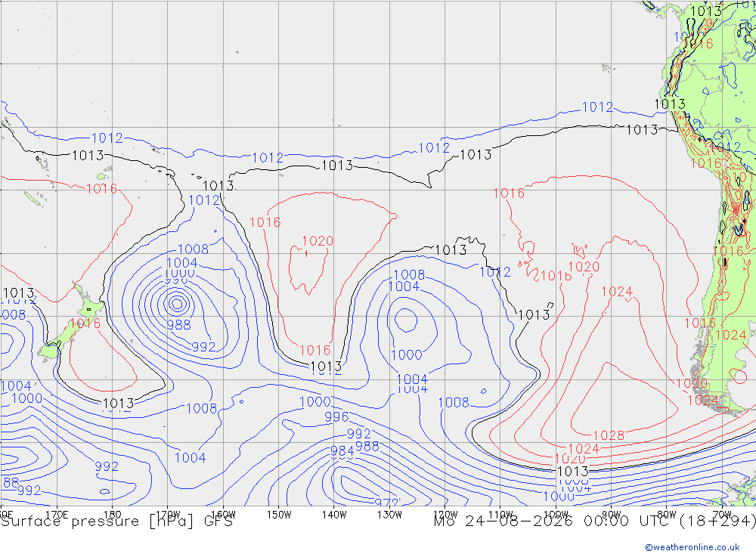Viewport: 756px width, 554px height.
Task: Click the 1012 label near 100W top
Action: 597,107
